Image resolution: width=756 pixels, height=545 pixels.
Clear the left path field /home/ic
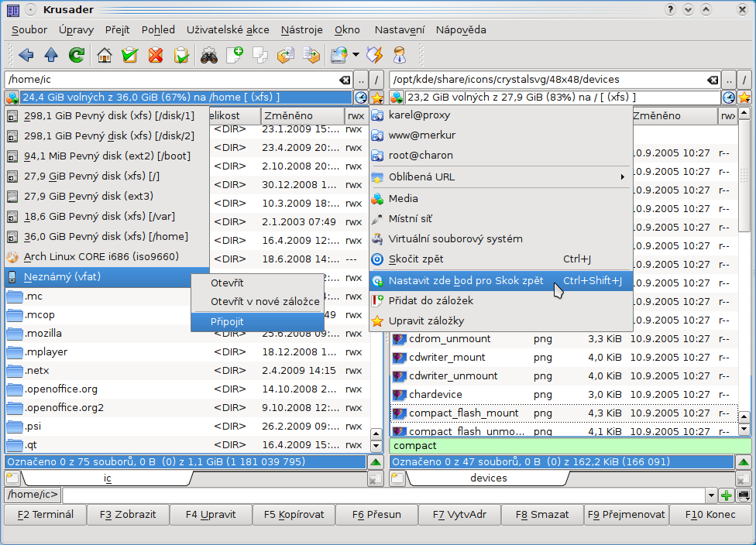345,80
